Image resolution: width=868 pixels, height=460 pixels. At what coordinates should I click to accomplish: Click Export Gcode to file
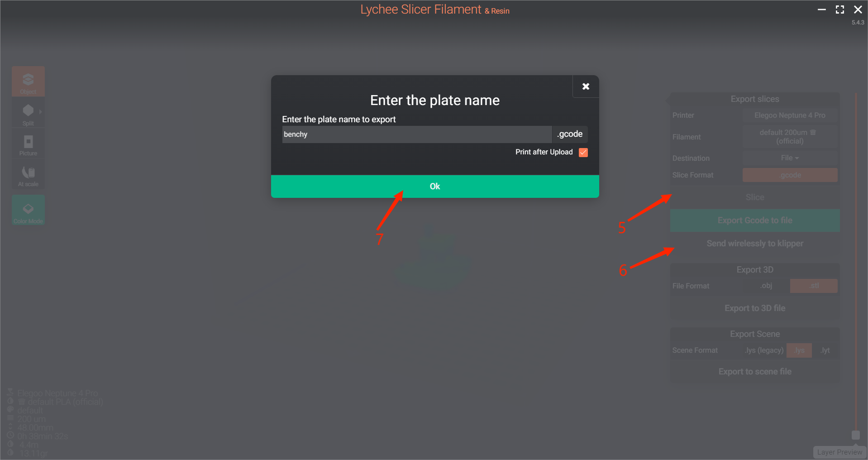coord(755,220)
